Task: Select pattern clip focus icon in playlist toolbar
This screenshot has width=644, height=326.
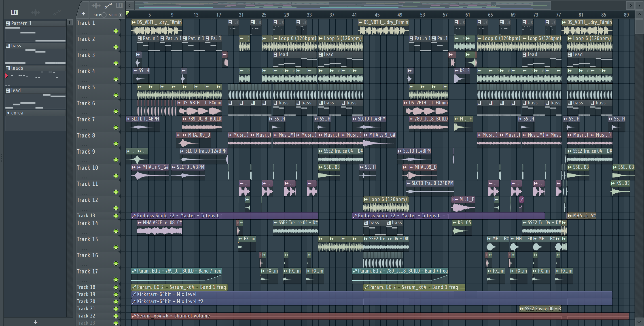Action: 119,6
